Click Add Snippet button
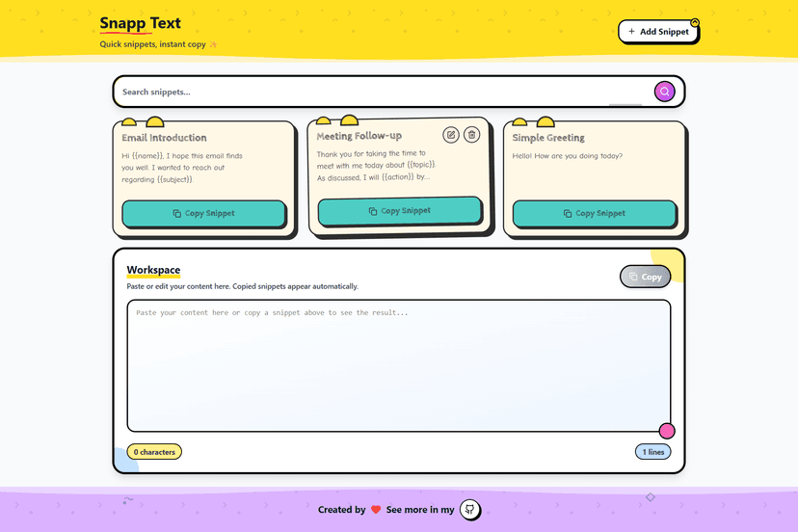The height and width of the screenshot is (532, 798). (658, 32)
